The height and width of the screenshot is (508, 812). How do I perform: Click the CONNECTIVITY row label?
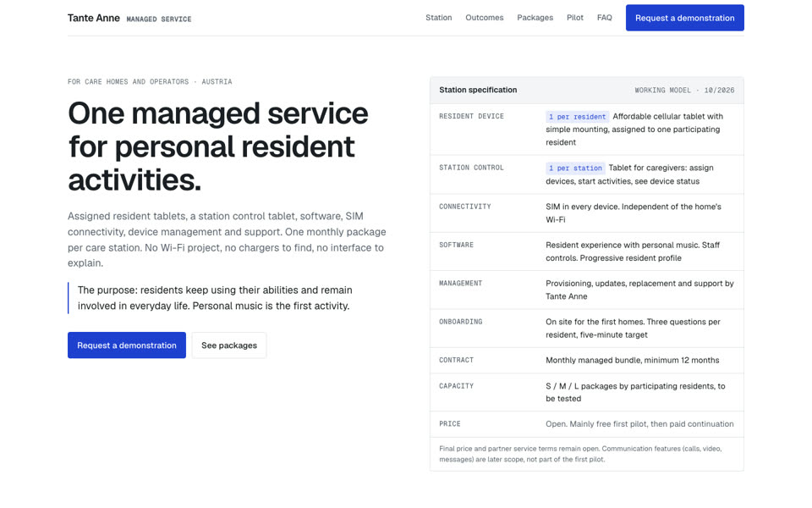click(465, 207)
